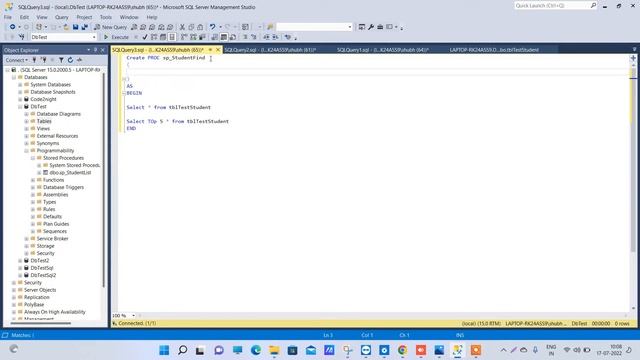Click the Filter funnel icon in Object Explorer
Screen dimensions: 640x360
click(x=61, y=60)
